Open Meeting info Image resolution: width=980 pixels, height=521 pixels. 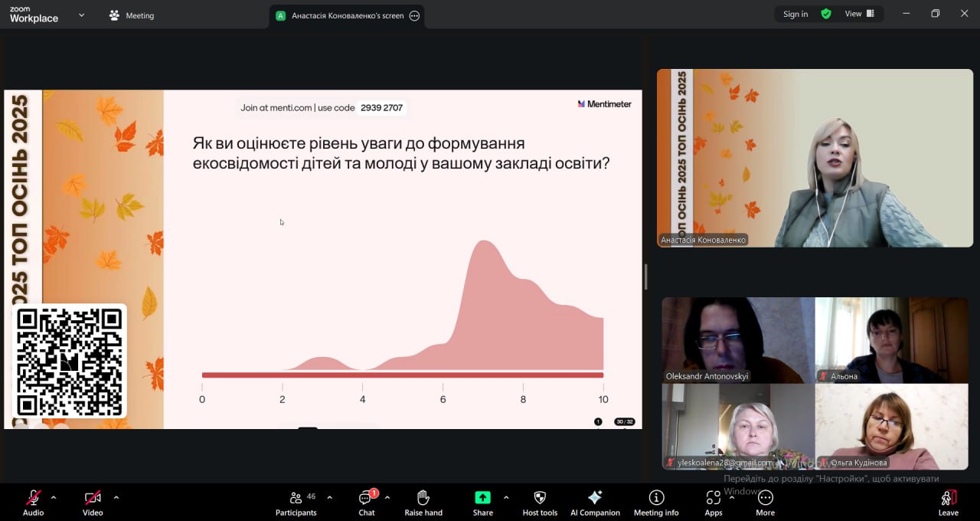coord(656,503)
